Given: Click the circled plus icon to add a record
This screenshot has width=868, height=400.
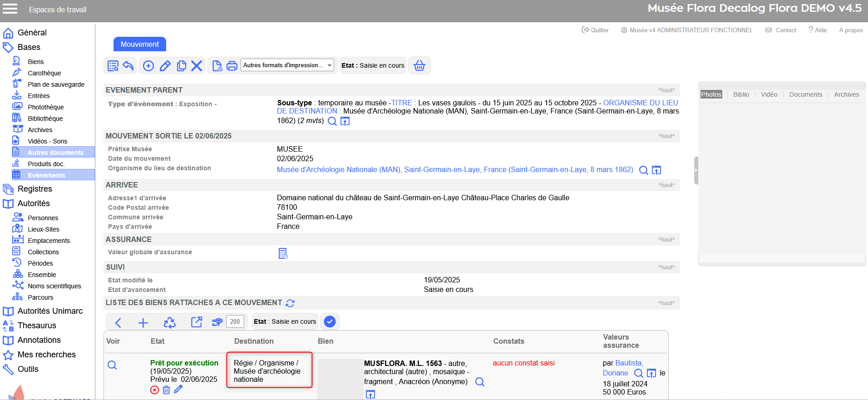Looking at the screenshot, I should click(x=148, y=66).
